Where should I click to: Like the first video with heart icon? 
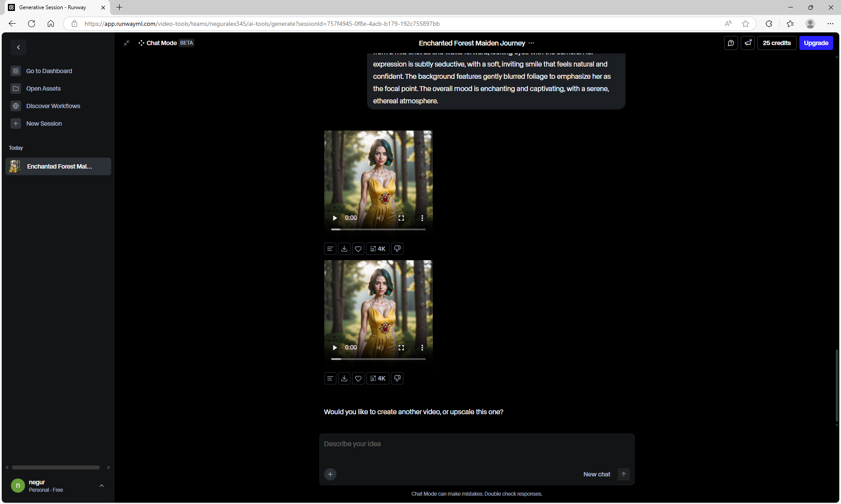coord(358,249)
